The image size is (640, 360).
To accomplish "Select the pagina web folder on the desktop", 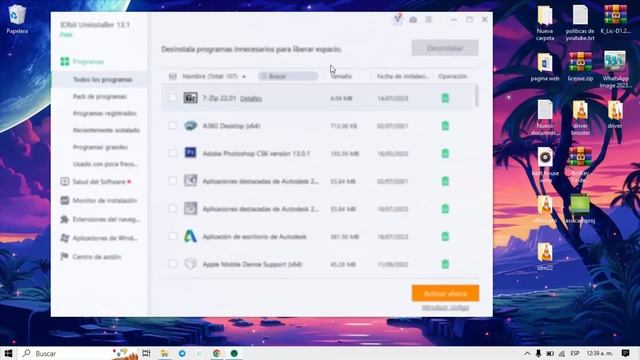I will tap(545, 67).
